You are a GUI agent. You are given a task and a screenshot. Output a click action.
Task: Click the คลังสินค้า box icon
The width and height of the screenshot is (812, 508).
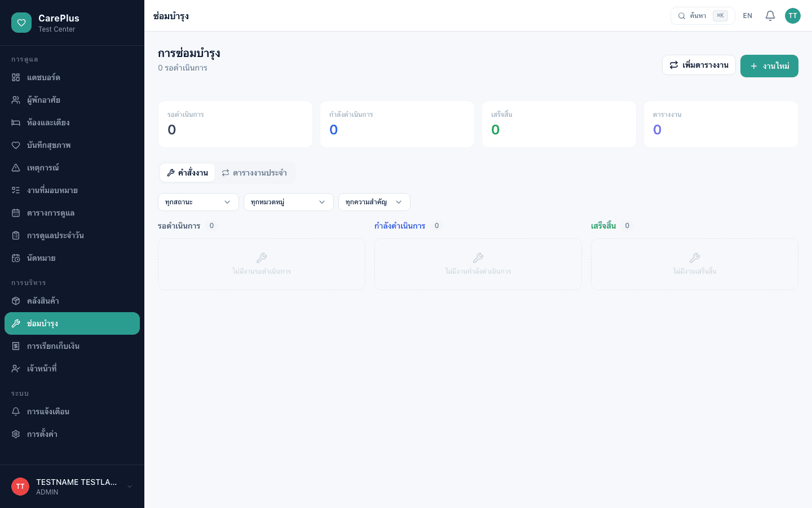pyautogui.click(x=16, y=301)
